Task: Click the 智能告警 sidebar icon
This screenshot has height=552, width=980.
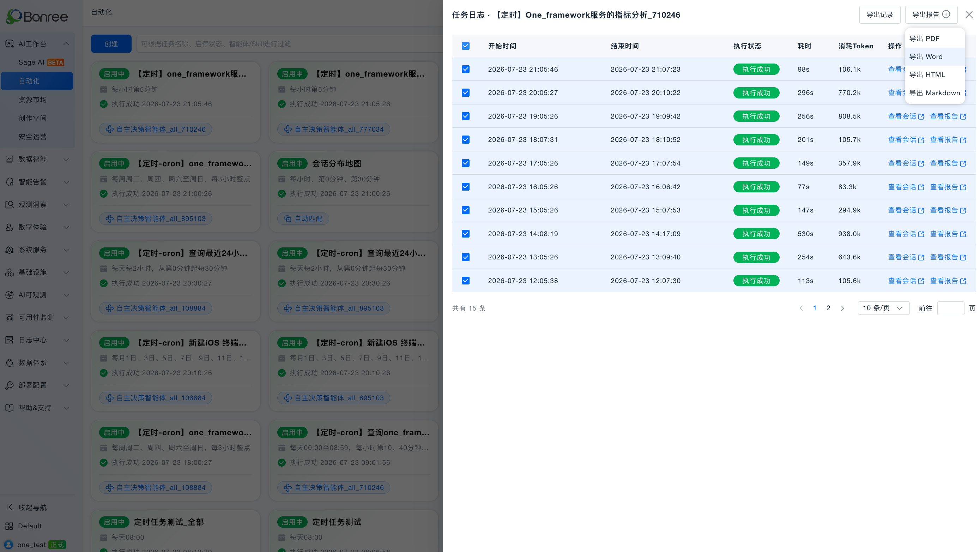Action: (10, 182)
